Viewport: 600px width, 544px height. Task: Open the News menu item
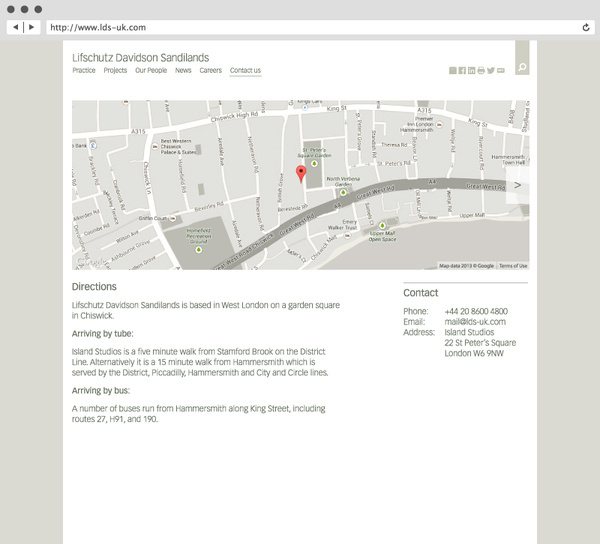coord(183,70)
